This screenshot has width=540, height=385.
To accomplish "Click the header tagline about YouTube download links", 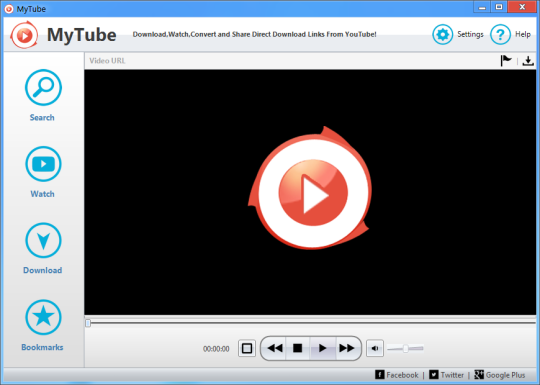I will [x=255, y=34].
